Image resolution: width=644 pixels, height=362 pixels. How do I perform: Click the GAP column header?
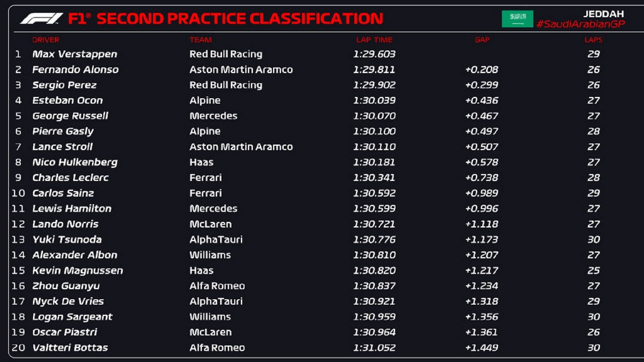click(482, 40)
